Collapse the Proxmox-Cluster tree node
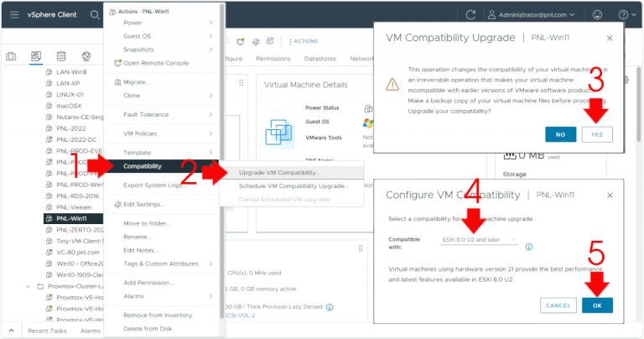 (x=28, y=286)
